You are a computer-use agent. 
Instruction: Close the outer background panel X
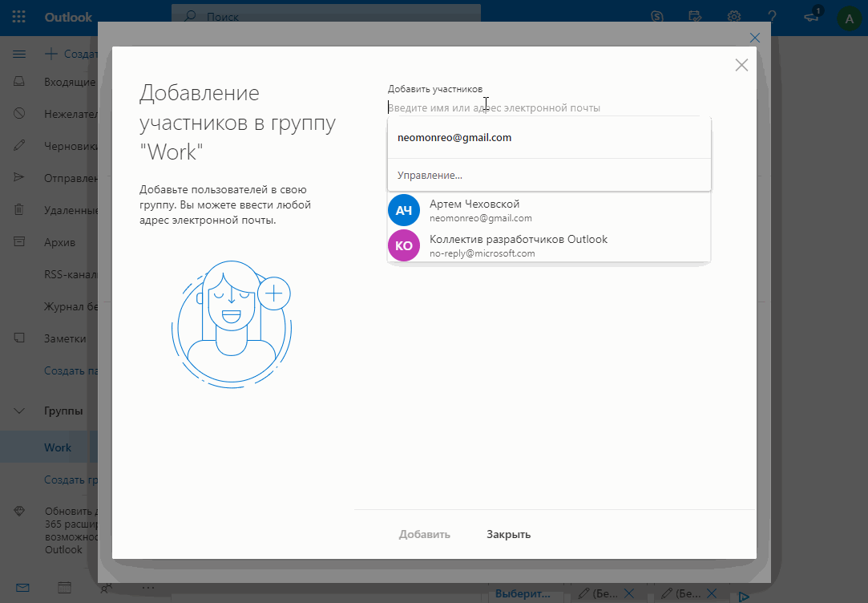[754, 38]
